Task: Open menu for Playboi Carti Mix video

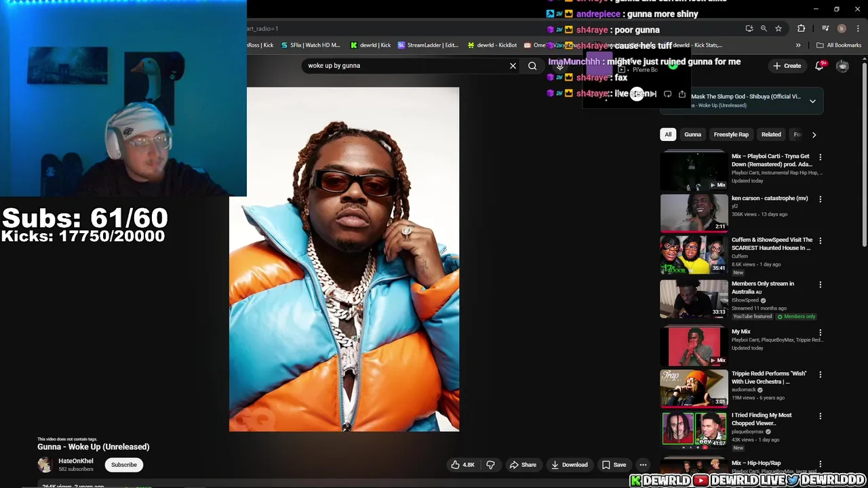Action: pyautogui.click(x=820, y=157)
